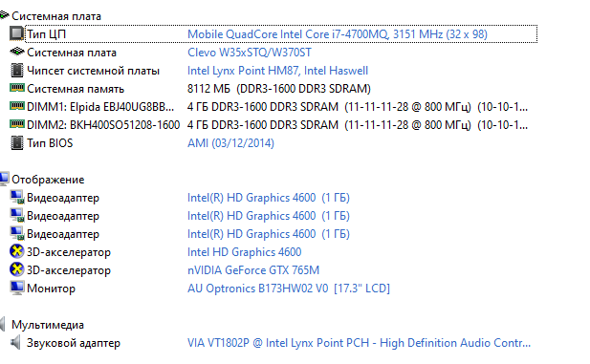Image resolution: width=590 pixels, height=364 pixels.
Task: Open the Intel Lynx Point HM87 chipset link
Action: (277, 71)
